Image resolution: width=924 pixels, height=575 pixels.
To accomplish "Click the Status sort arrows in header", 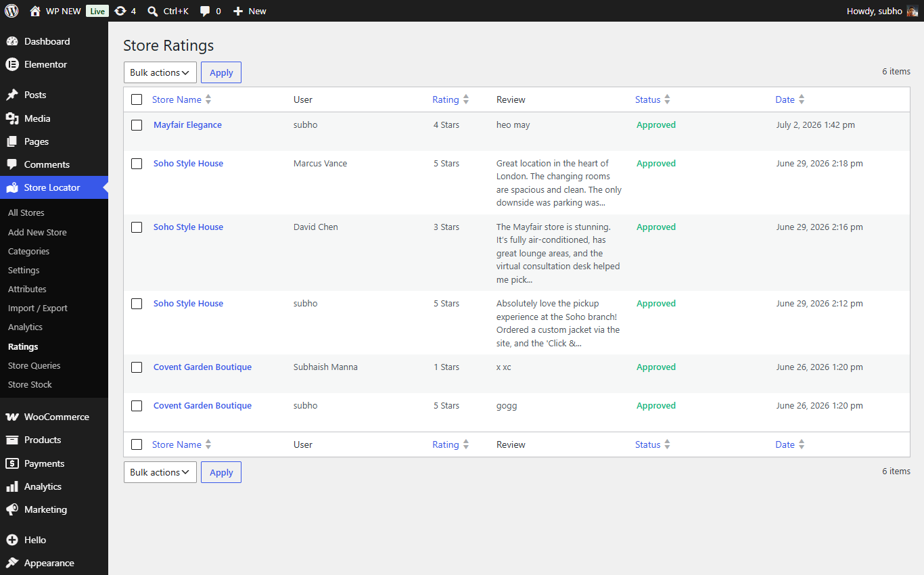I will click(x=667, y=99).
